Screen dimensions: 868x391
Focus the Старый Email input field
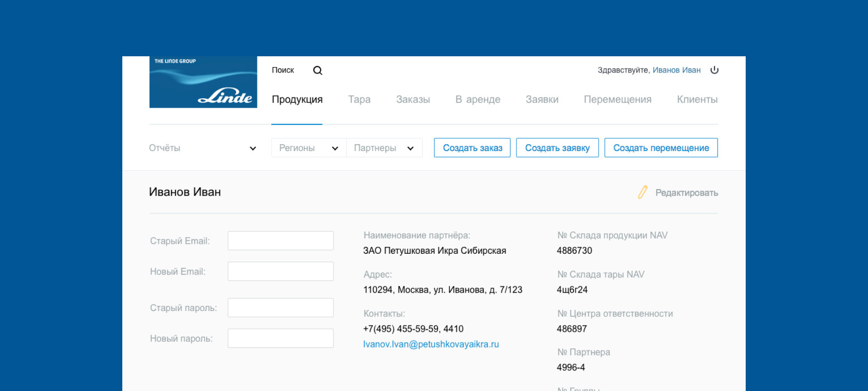tap(280, 241)
